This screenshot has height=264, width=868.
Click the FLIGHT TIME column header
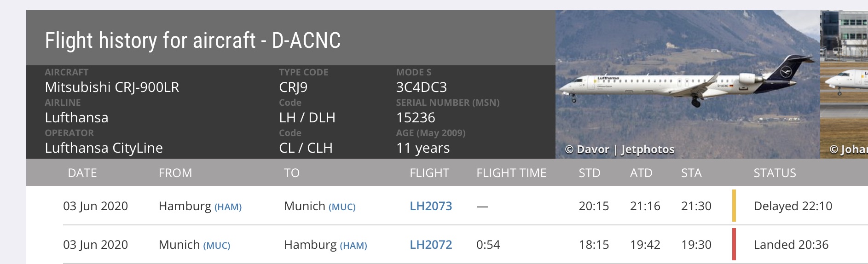click(511, 173)
